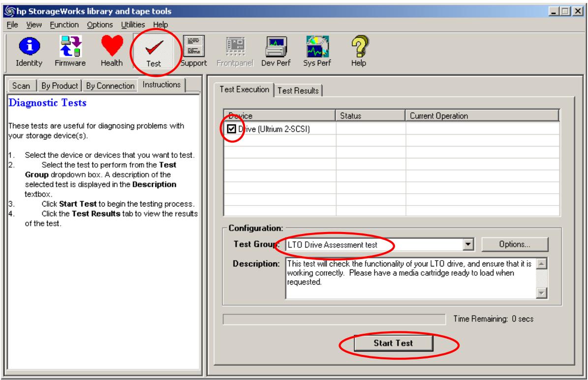Click the Frontpanel toolbar icon
Image resolution: width=588 pixels, height=380 pixels.
pyautogui.click(x=235, y=52)
